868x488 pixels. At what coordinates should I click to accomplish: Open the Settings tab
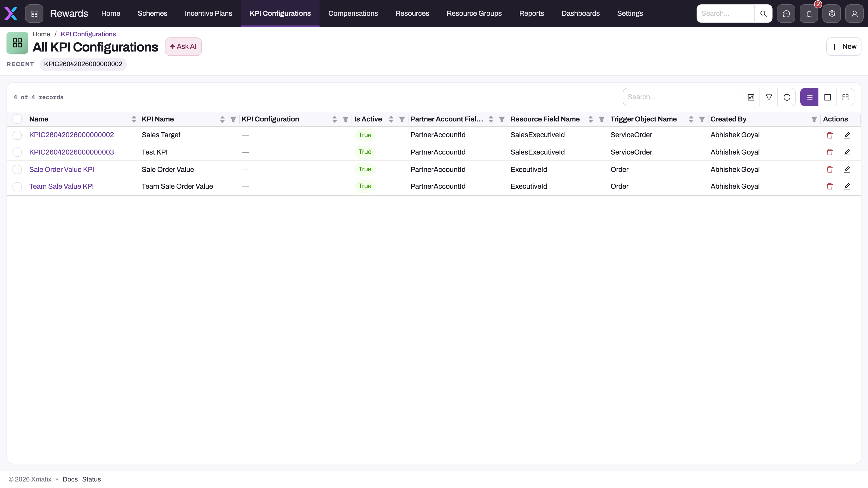630,14
